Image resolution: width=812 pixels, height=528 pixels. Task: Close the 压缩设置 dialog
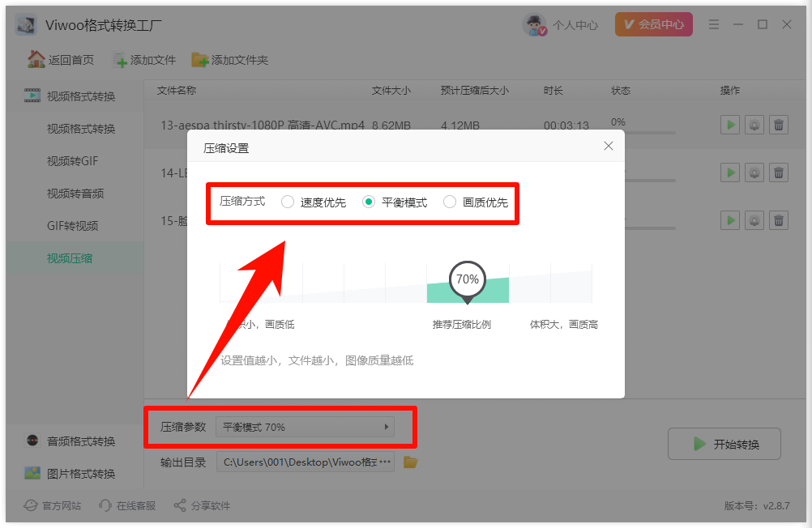click(x=609, y=146)
